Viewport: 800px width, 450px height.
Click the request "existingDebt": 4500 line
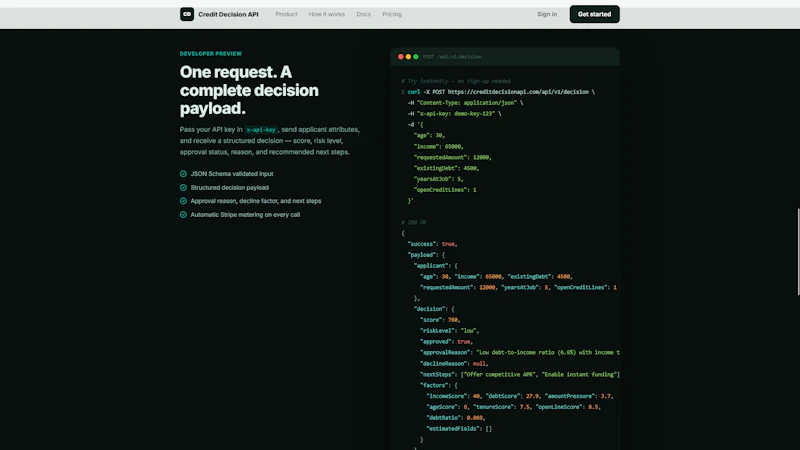point(446,168)
